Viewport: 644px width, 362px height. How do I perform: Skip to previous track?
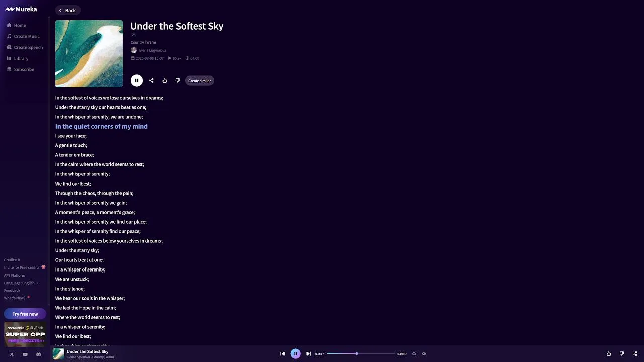coord(282,354)
